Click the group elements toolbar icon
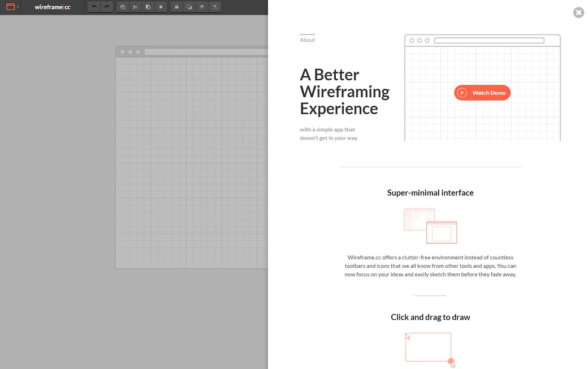The width and height of the screenshot is (588, 369). pos(215,7)
